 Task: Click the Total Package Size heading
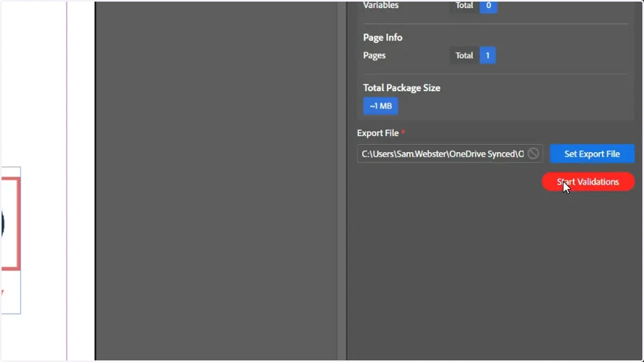click(401, 88)
